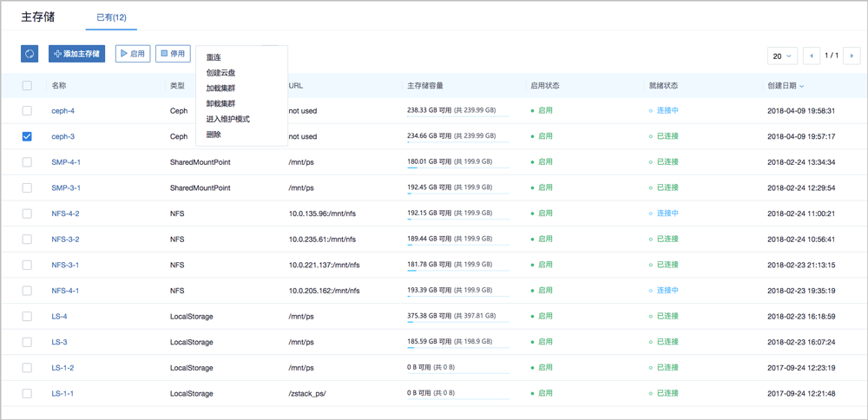Check the NFS-4-2 row checkbox
This screenshot has height=420, width=868.
27,213
